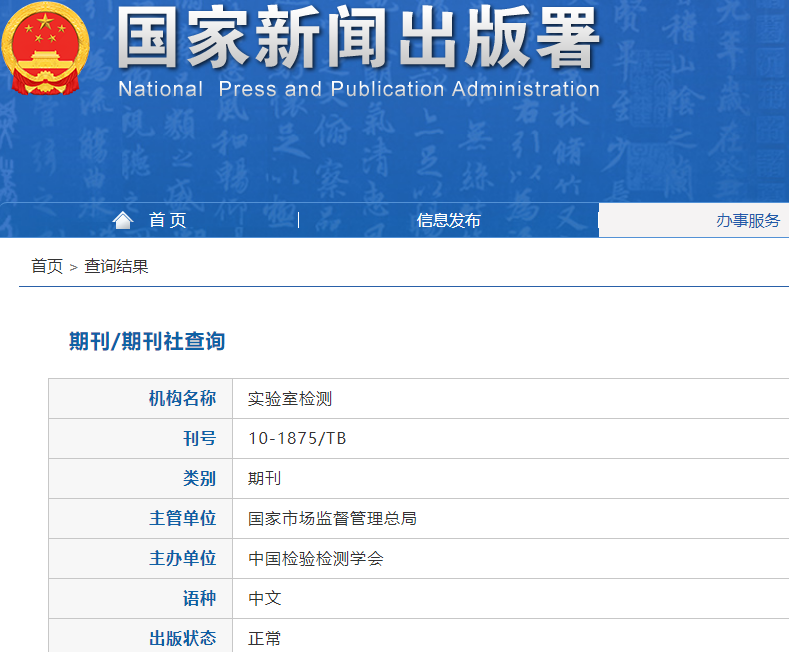Go to 首页 via the breadcrumb link
The height and width of the screenshot is (652, 789).
pos(46,266)
